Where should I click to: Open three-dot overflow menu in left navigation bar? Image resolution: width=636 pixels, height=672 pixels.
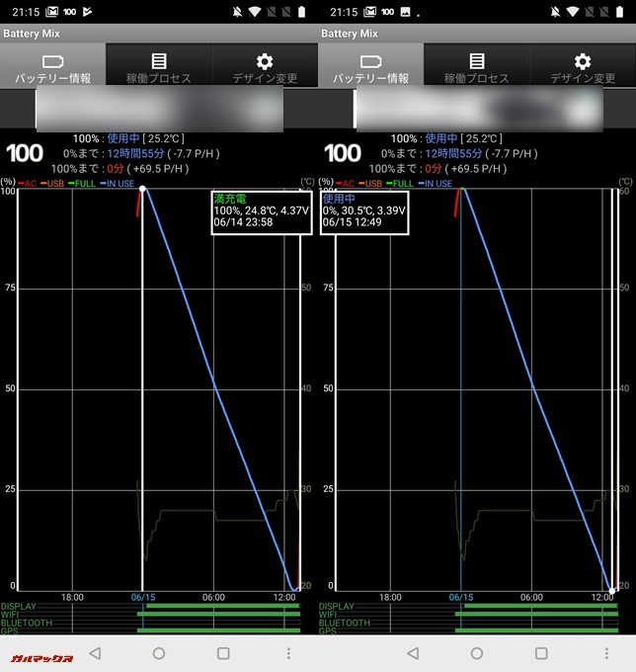(288, 653)
